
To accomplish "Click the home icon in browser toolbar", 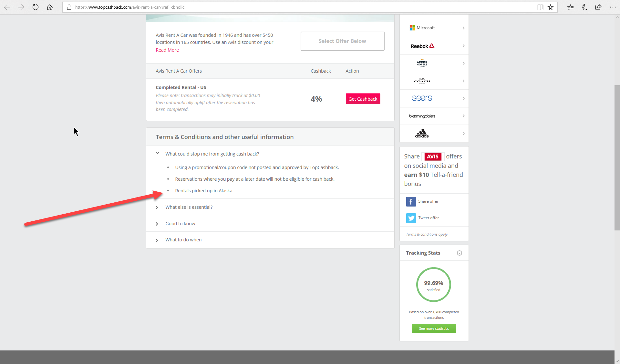I will tap(50, 7).
